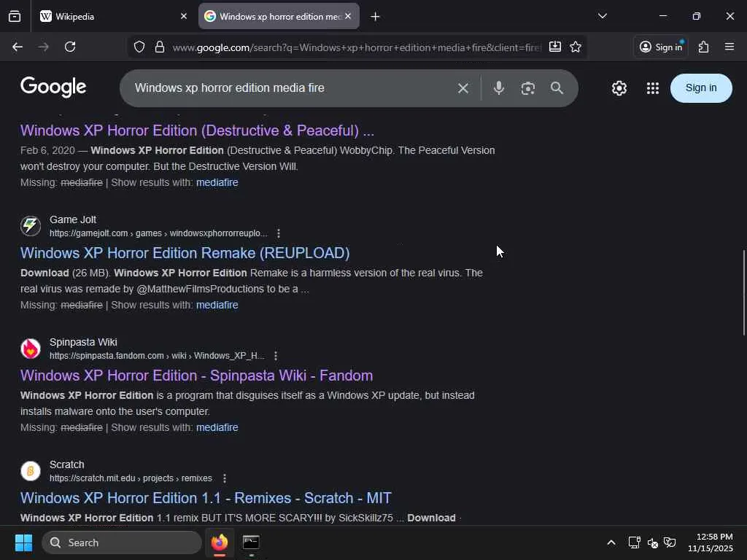The width and height of the screenshot is (747, 560).
Task: Open Windows XP Horror Edition Remake (REUPLOAD) link
Action: click(x=185, y=253)
